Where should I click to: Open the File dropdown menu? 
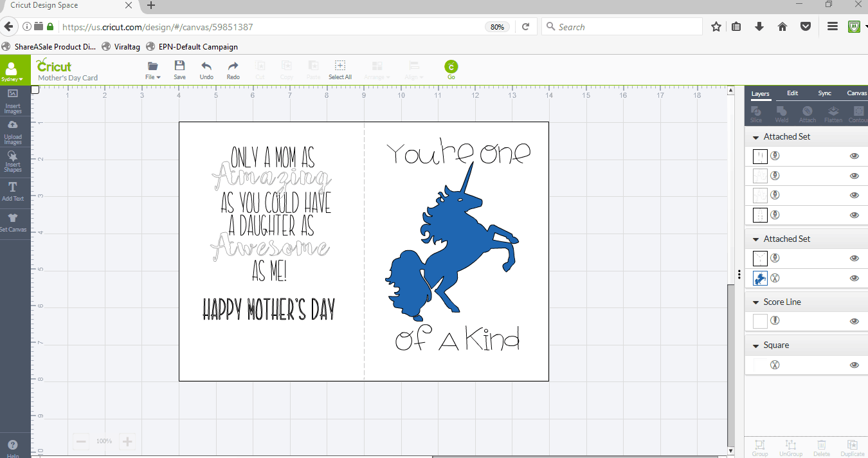click(153, 70)
